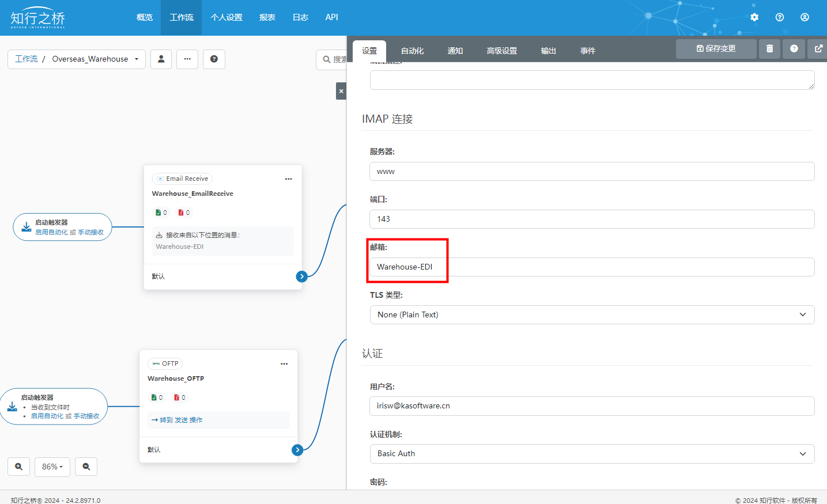Click the 保存变更 button
Screen dimensions: 827x504
click(716, 49)
